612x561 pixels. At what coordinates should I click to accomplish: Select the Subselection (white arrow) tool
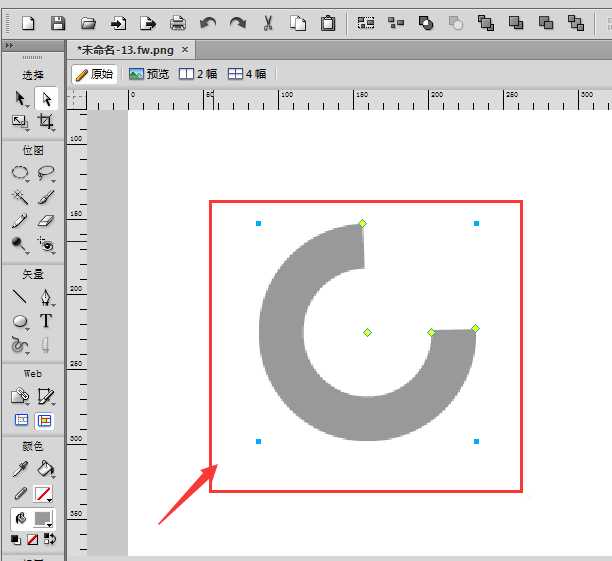46,98
